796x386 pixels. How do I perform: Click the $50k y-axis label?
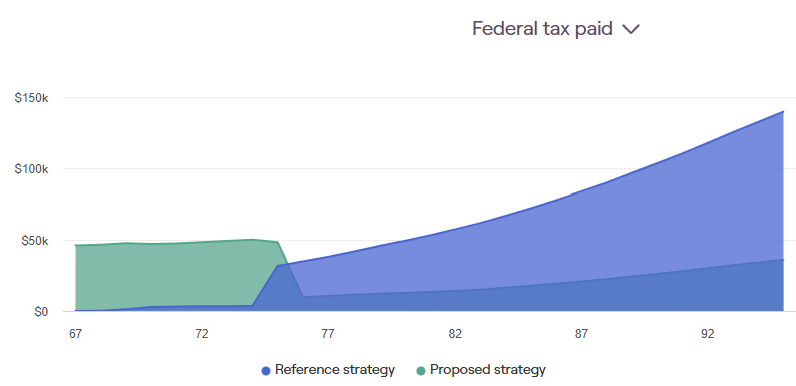tap(35, 241)
